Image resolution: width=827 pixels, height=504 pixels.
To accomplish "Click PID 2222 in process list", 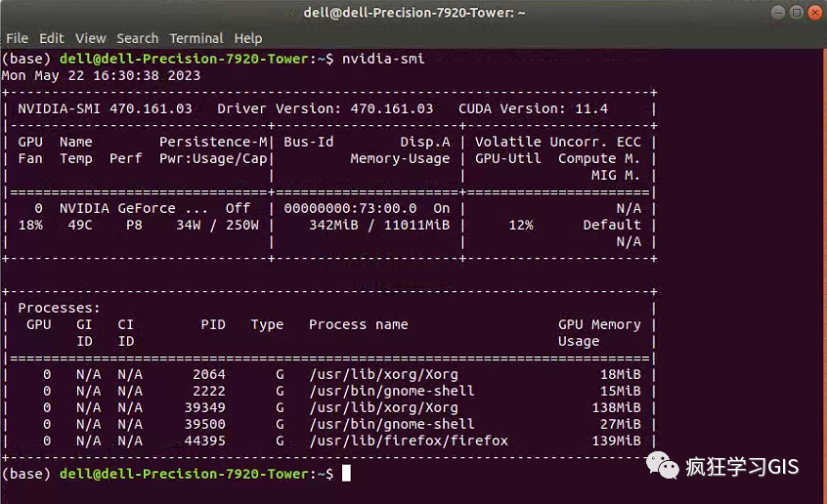I will coord(209,391).
